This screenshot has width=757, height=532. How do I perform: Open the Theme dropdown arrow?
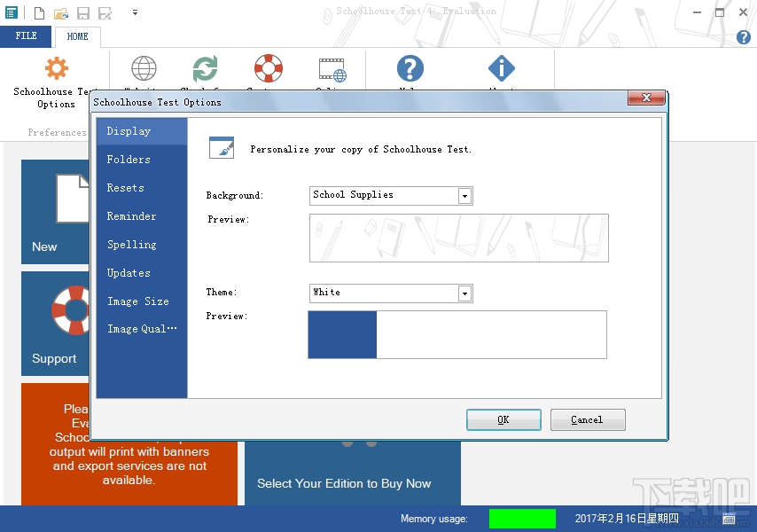[464, 293]
